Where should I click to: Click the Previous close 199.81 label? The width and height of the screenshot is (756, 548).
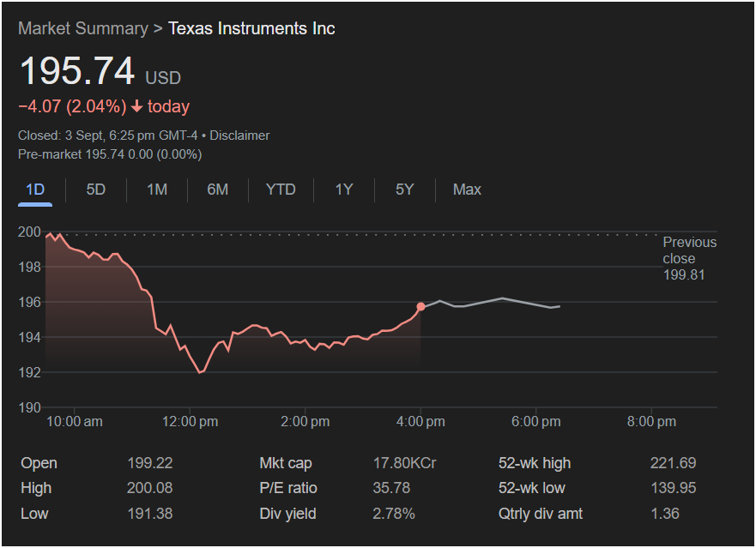point(689,258)
